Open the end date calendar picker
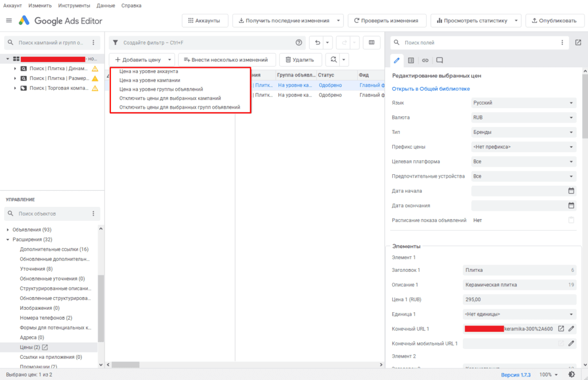The image size is (588, 380). pos(571,205)
